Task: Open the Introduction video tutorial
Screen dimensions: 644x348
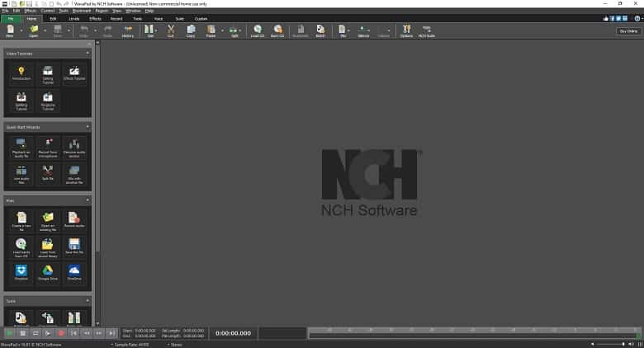Action: pos(21,74)
